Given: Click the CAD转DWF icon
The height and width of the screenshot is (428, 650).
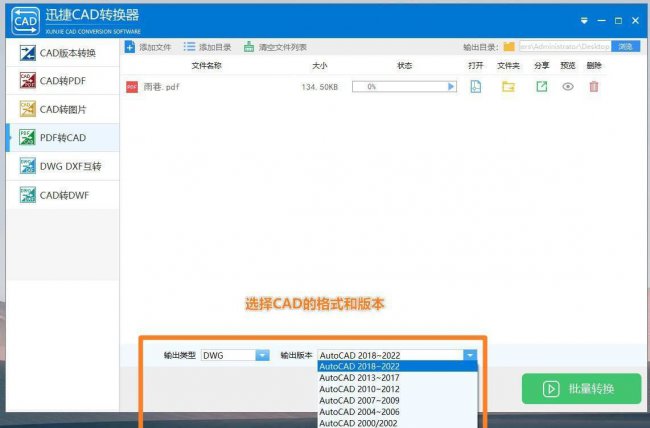Looking at the screenshot, I should (x=27, y=195).
